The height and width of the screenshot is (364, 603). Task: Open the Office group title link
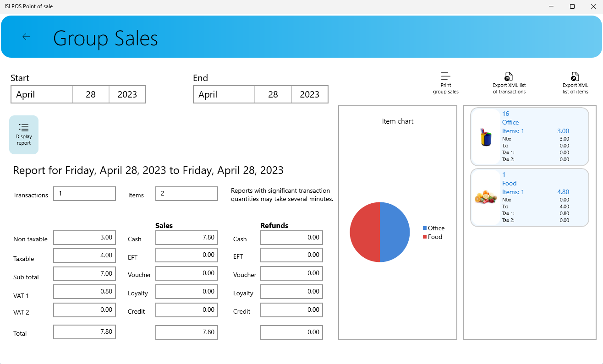(x=510, y=122)
